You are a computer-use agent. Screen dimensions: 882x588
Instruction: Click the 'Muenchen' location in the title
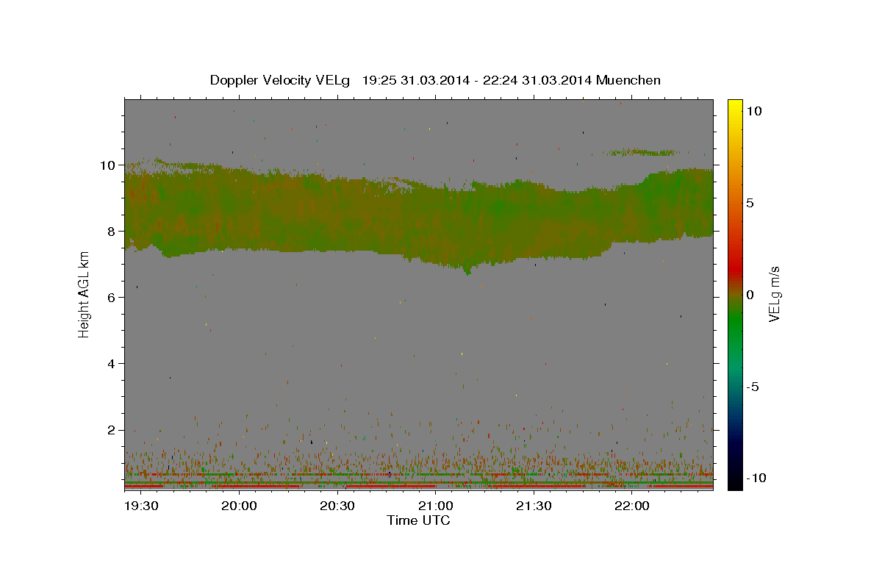tap(629, 80)
